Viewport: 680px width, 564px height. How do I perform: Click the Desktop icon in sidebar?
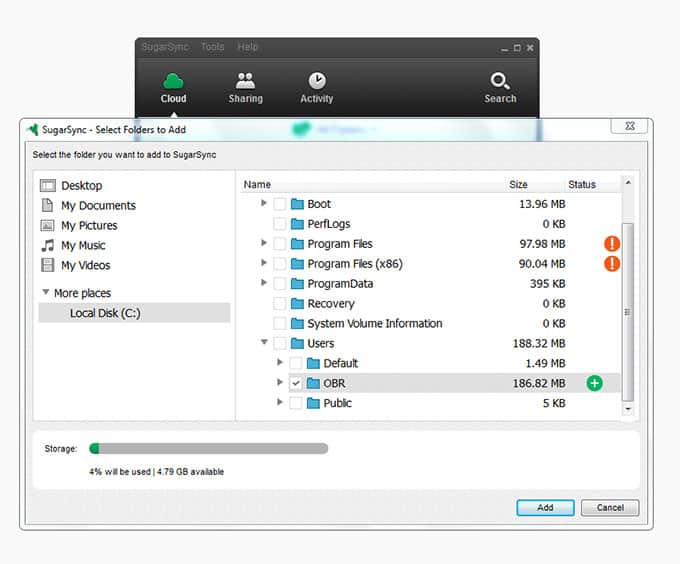48,186
